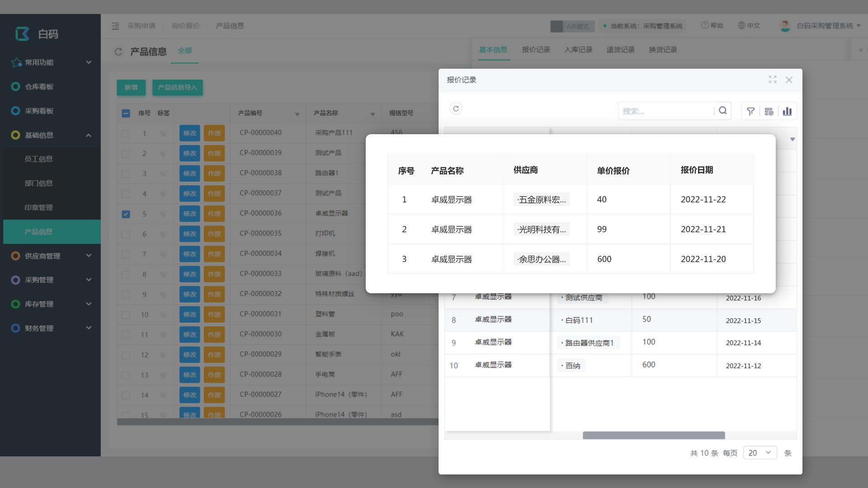Uncheck the checkbox of row 5 卓威显示器
The image size is (868, 488).
pos(126,214)
